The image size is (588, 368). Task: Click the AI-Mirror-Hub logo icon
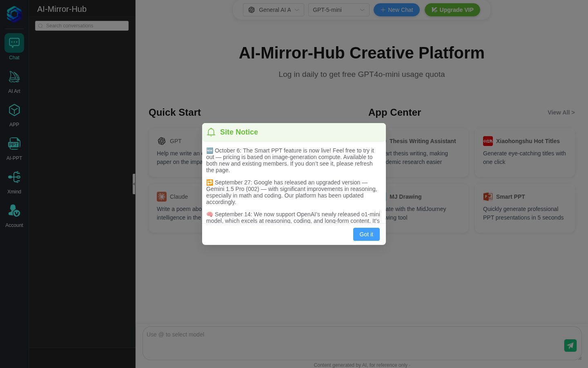click(14, 14)
